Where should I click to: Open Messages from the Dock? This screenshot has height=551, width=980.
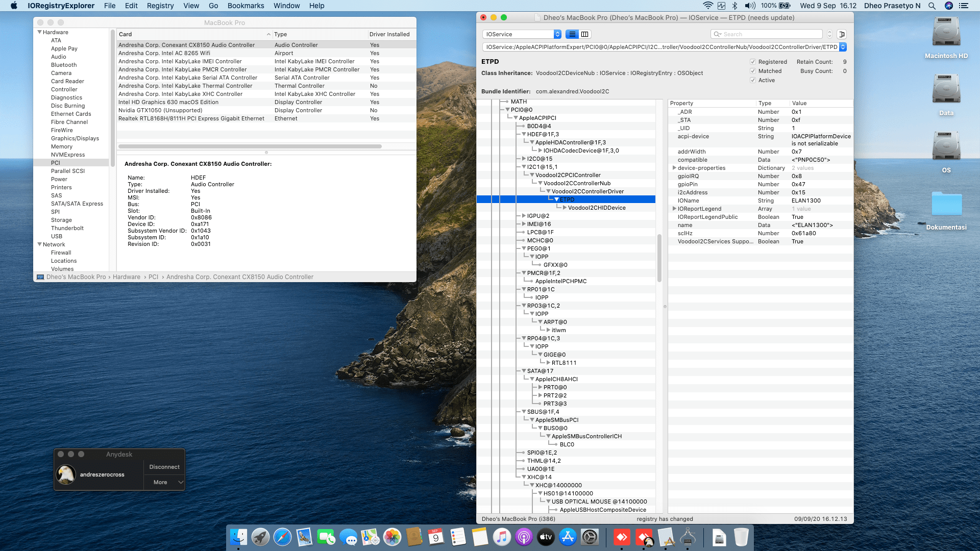pyautogui.click(x=348, y=537)
